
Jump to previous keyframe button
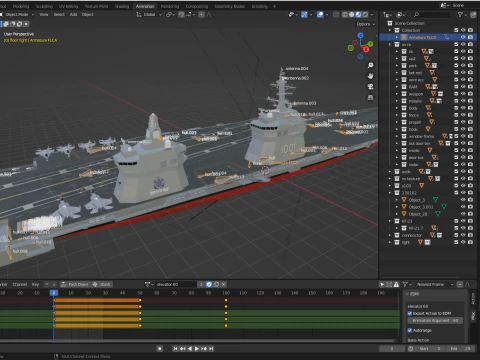(x=183, y=349)
